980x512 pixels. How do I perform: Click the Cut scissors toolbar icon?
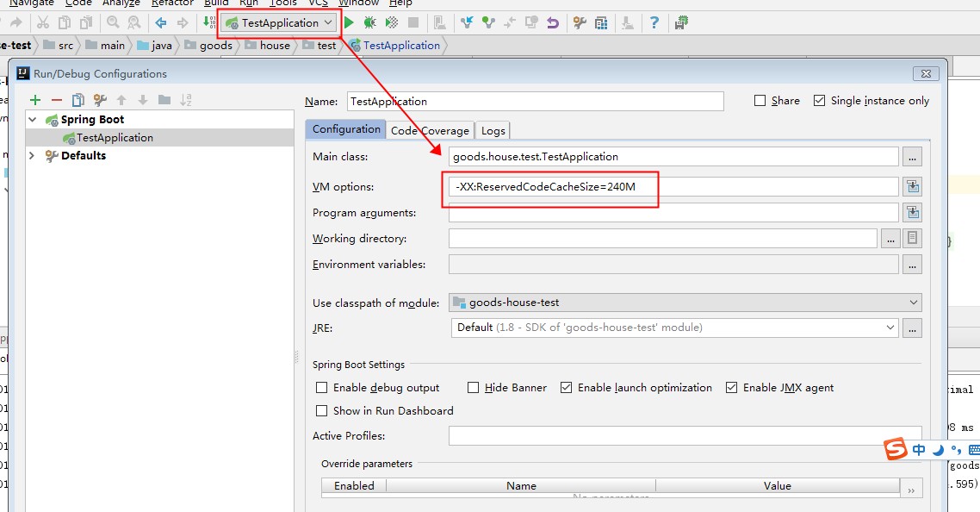point(42,23)
